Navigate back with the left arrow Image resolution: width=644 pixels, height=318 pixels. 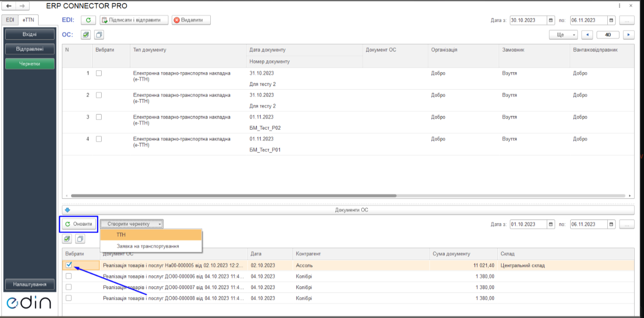click(9, 6)
